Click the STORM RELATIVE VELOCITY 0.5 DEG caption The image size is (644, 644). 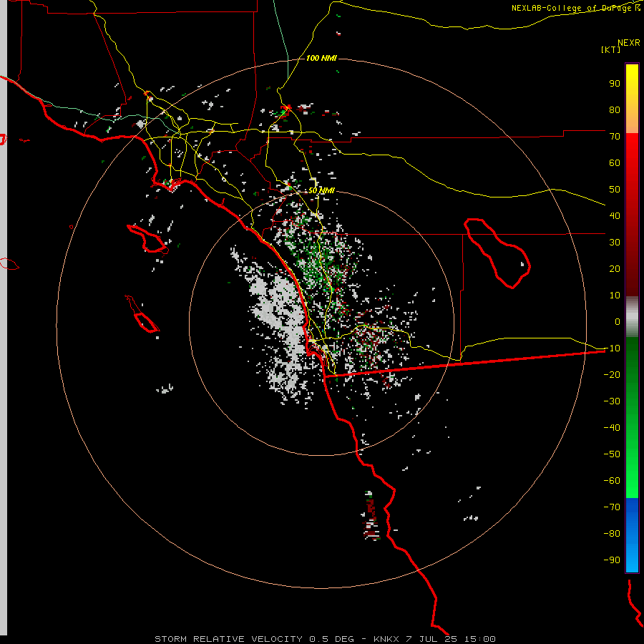click(254, 639)
